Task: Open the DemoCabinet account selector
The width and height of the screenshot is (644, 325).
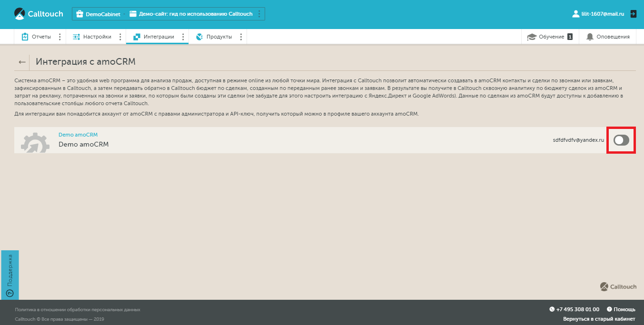Action: [99, 14]
